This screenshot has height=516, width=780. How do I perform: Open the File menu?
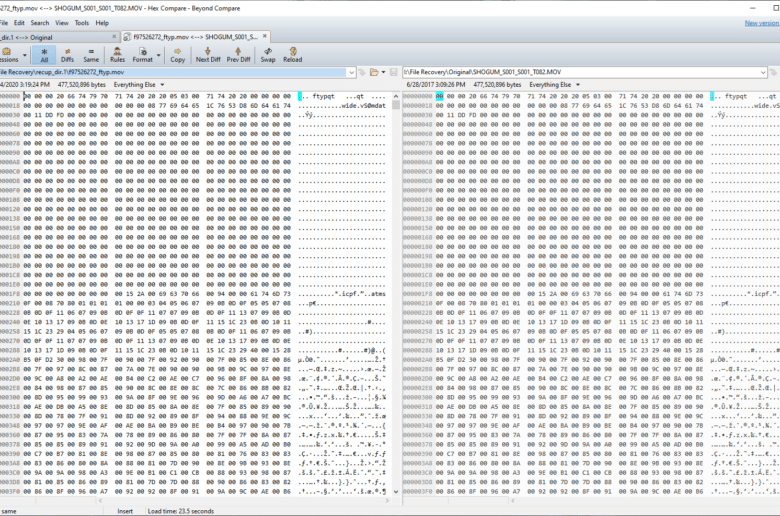tap(3, 23)
